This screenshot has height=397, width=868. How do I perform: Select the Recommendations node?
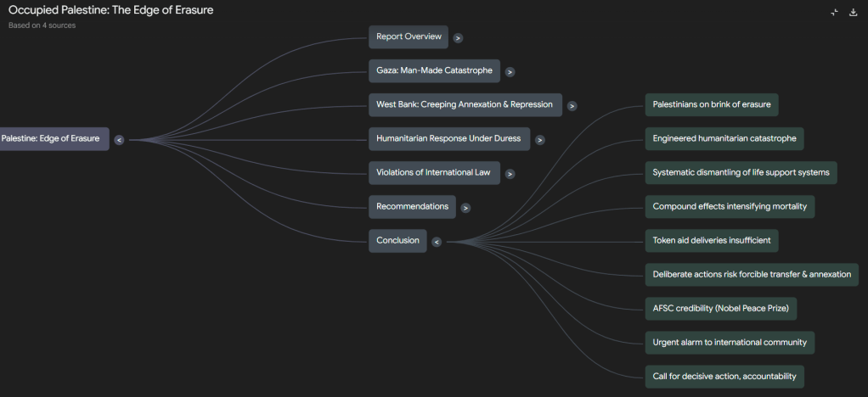412,207
